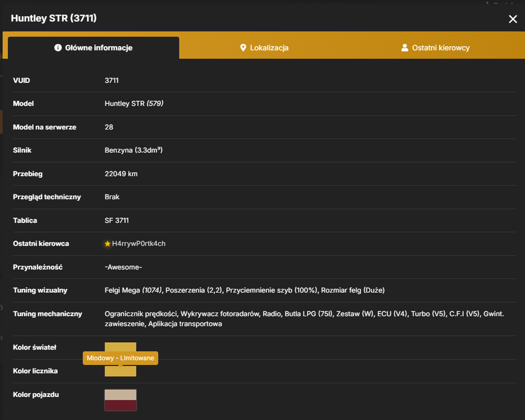The image size is (525, 420).
Task: Click the map pin icon beside Lokalizacja
Action: 243,48
